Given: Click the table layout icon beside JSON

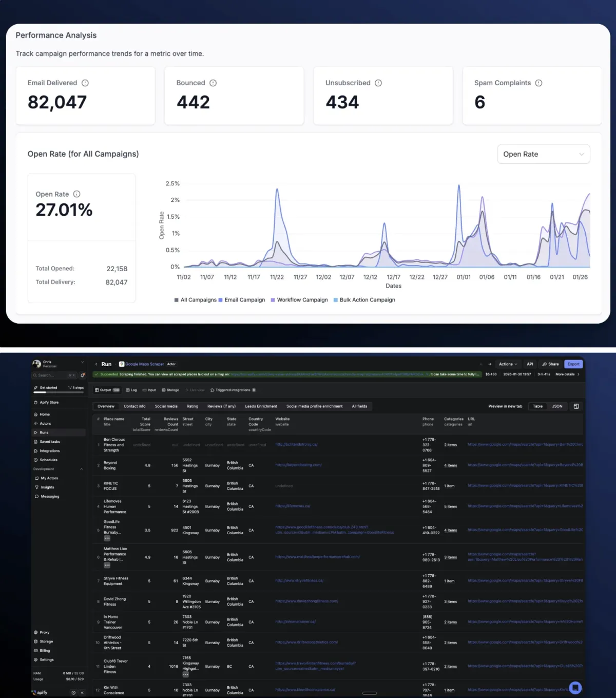Looking at the screenshot, I should tap(576, 406).
